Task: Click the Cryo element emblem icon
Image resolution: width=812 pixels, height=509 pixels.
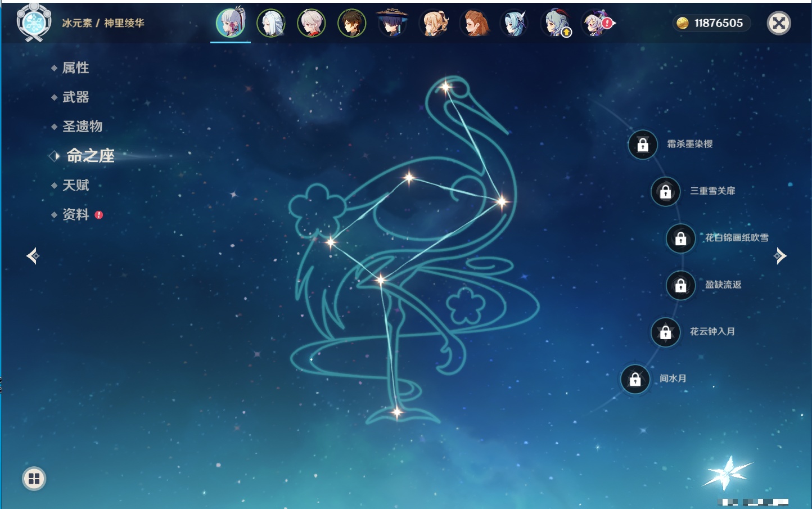Action: point(34,22)
